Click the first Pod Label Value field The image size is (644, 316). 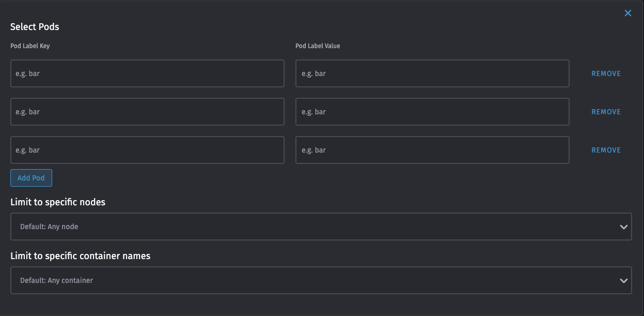pos(432,73)
